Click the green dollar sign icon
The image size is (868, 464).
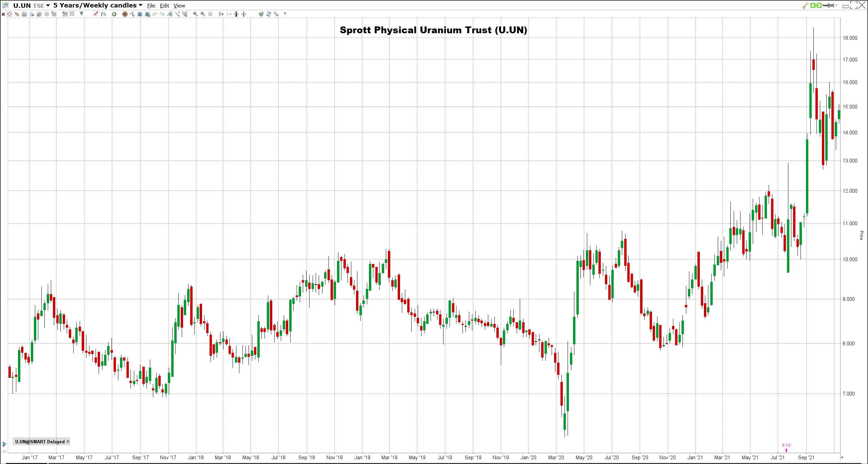114,14
